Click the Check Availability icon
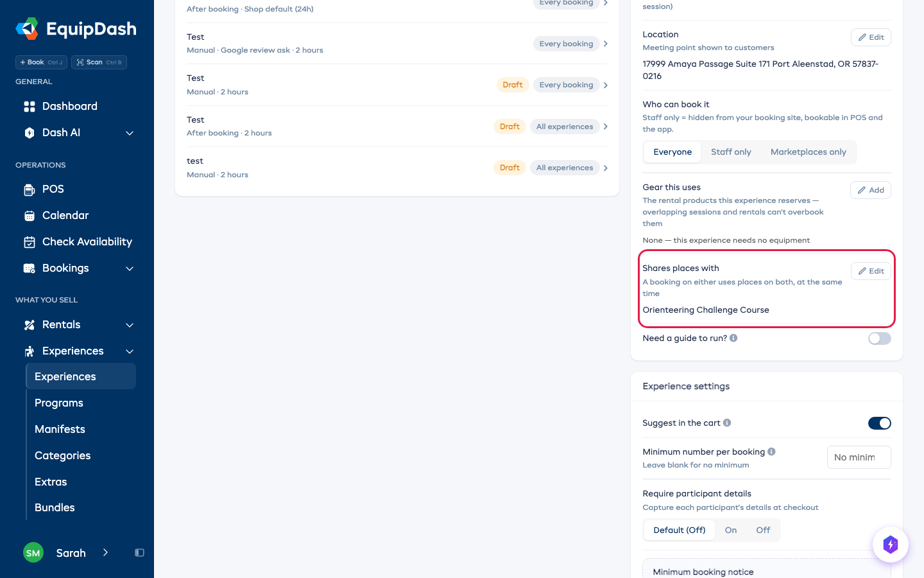Viewport: 924px width, 578px height. [x=30, y=242]
